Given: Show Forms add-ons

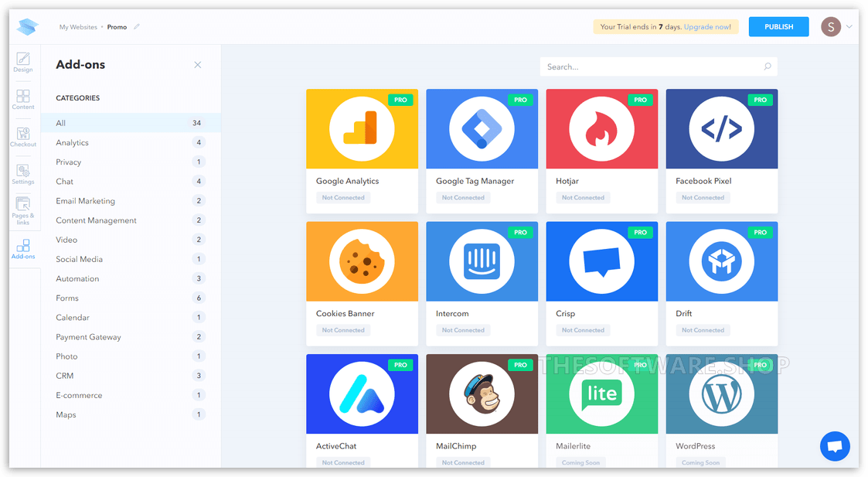Looking at the screenshot, I should (131, 298).
